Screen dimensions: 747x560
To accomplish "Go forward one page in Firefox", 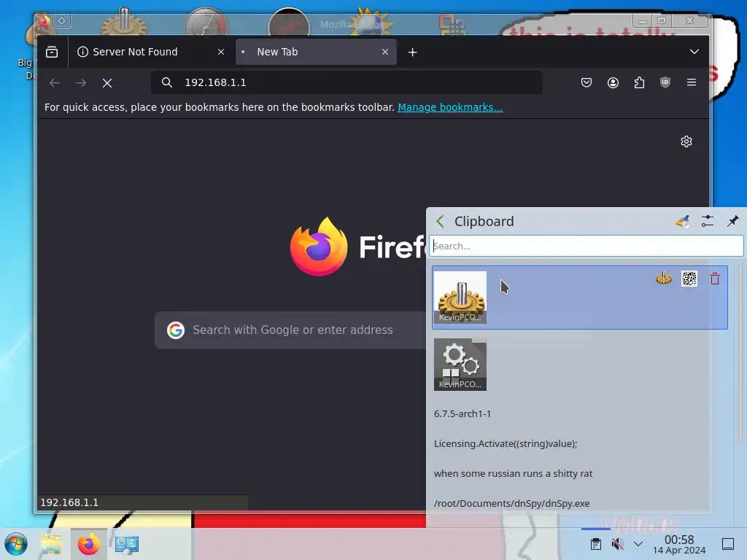I will point(81,83).
